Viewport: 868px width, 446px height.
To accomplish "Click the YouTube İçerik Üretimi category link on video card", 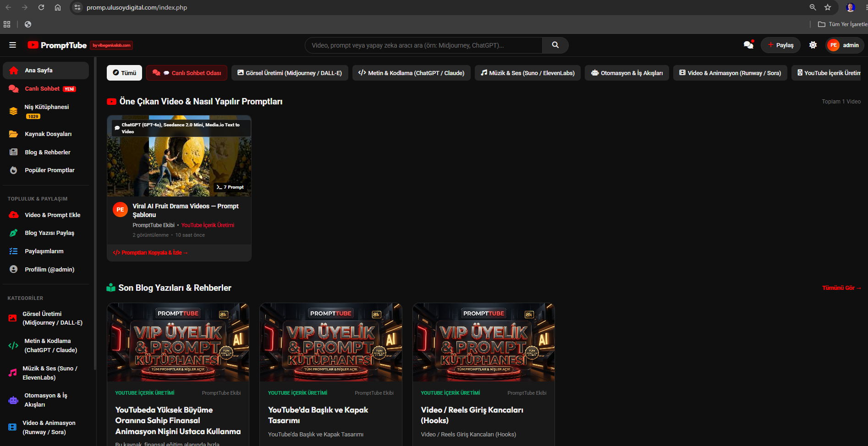I will pyautogui.click(x=208, y=225).
